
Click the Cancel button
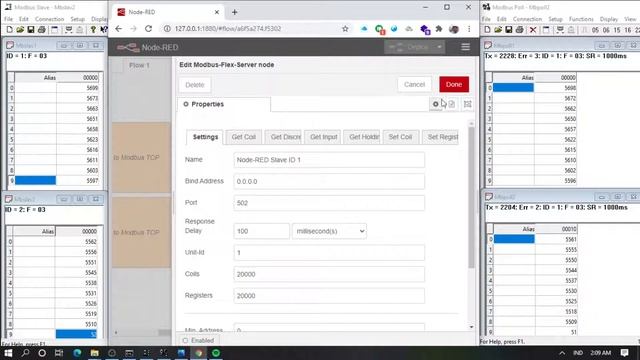point(414,84)
